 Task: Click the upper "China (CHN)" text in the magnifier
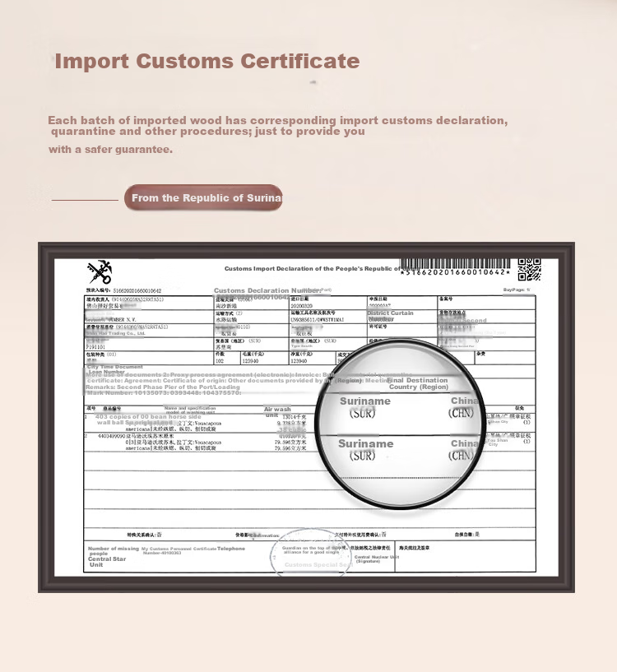tap(463, 407)
